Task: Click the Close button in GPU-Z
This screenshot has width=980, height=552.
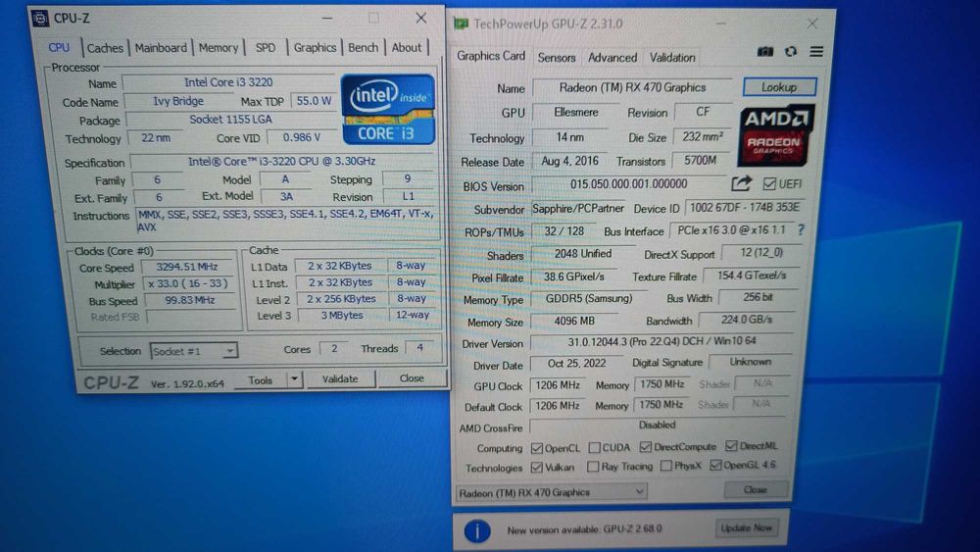Action: tap(755, 489)
